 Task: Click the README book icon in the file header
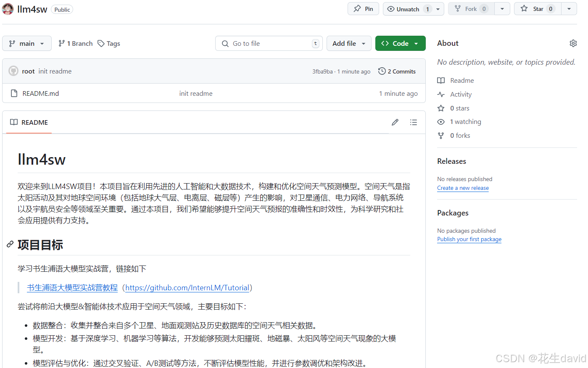13,122
